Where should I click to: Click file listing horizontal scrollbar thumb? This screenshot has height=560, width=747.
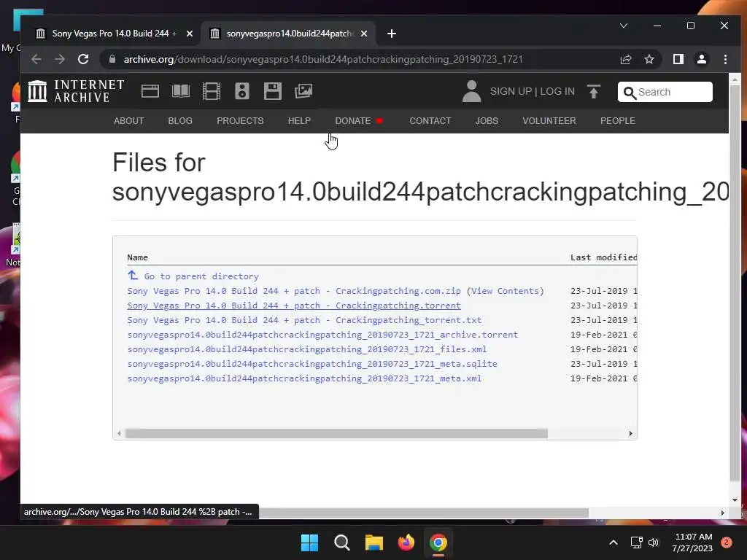[x=336, y=433]
